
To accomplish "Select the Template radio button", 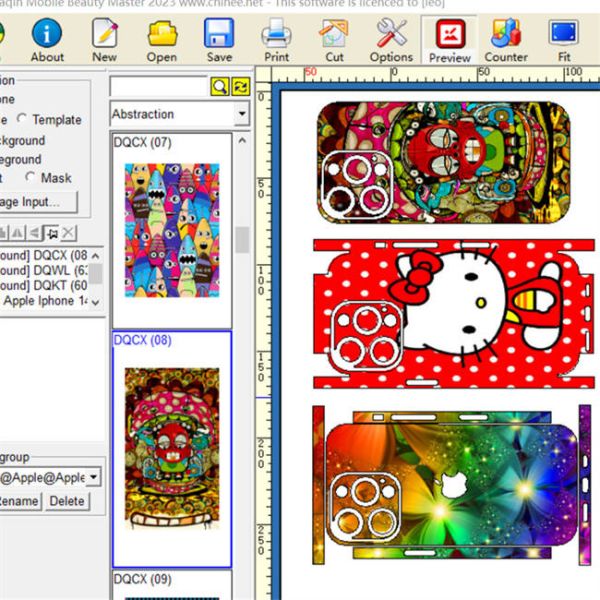I will click(x=23, y=120).
